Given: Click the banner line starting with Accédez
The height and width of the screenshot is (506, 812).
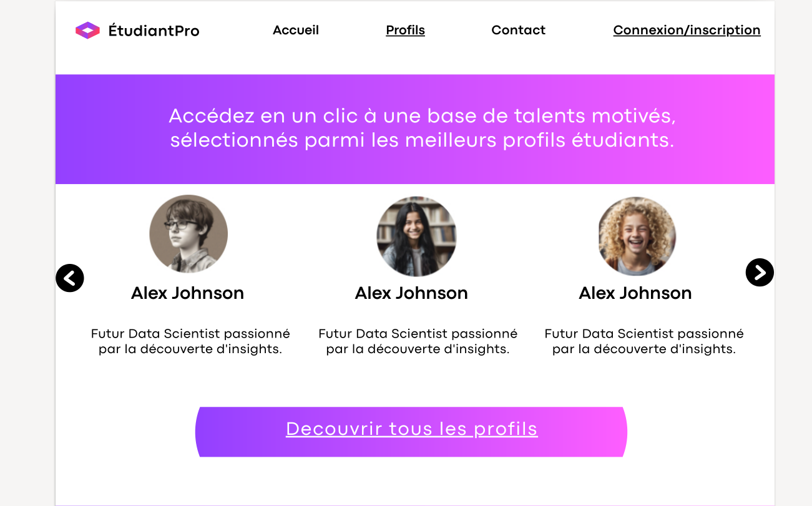Looking at the screenshot, I should 423,116.
